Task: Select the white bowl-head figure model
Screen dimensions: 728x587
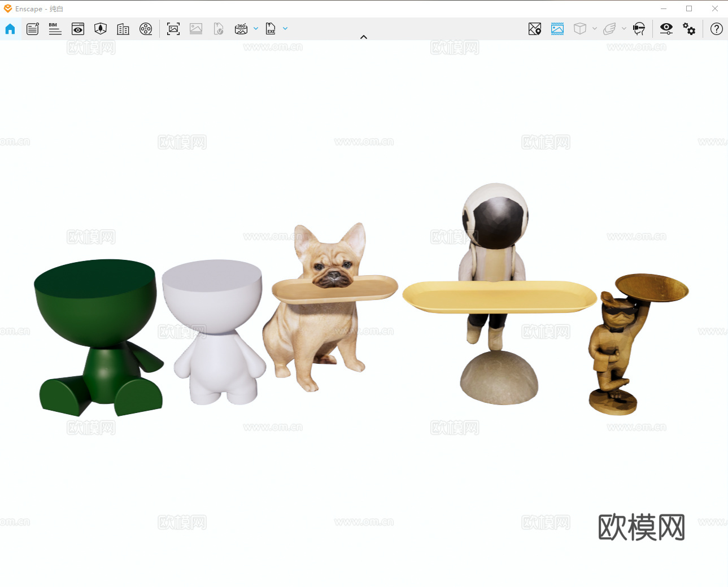Action: tap(213, 332)
